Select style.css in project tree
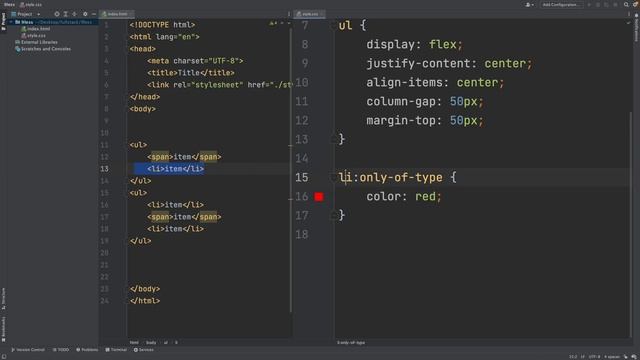The image size is (640, 360). [33, 36]
